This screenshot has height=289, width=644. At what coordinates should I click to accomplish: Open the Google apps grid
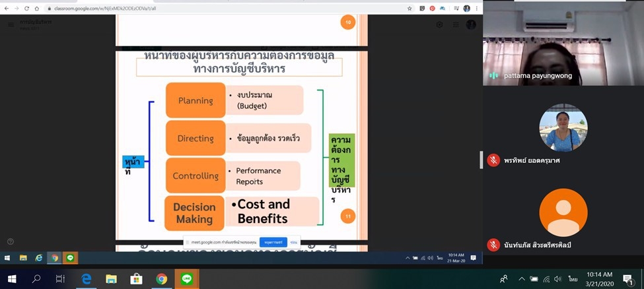tap(455, 24)
